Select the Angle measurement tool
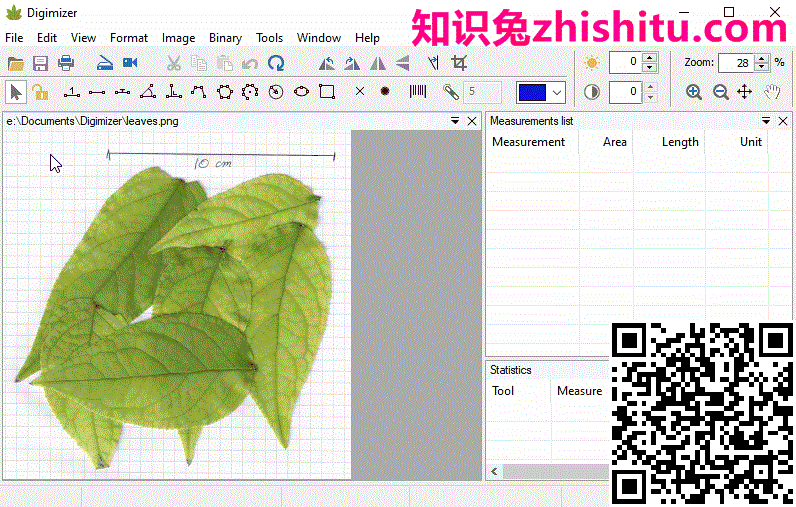Image resolution: width=796 pixels, height=507 pixels. tap(148, 92)
